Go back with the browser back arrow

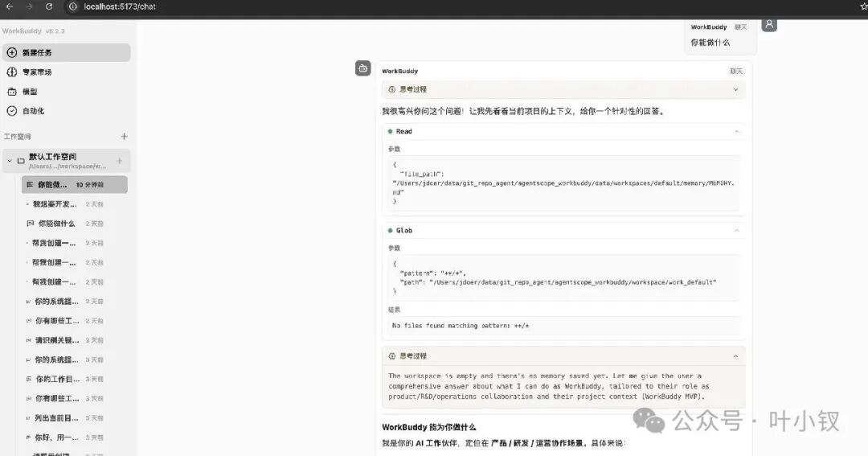(x=10, y=6)
